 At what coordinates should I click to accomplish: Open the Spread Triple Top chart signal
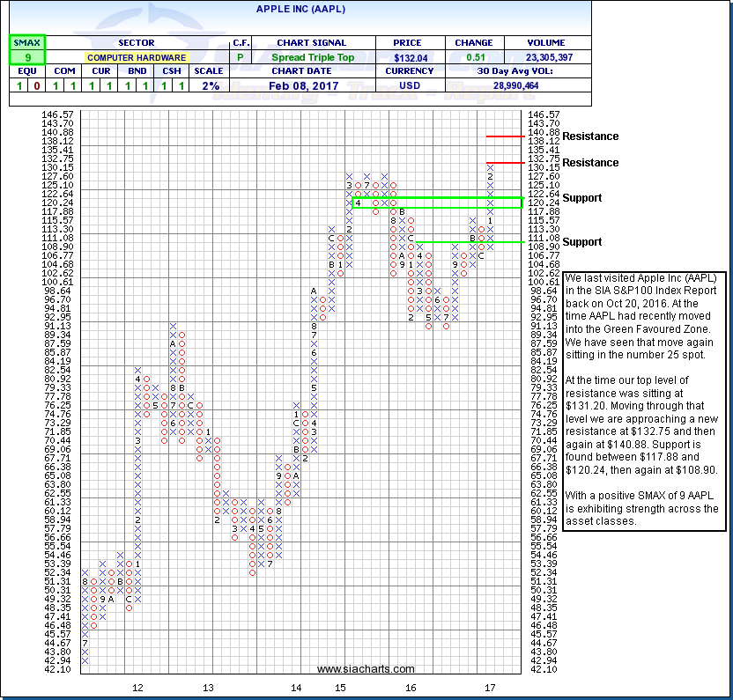tap(312, 57)
